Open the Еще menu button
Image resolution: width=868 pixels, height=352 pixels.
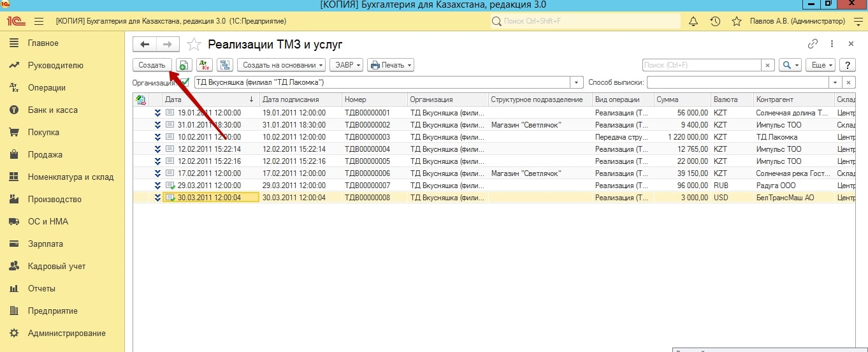click(x=820, y=65)
